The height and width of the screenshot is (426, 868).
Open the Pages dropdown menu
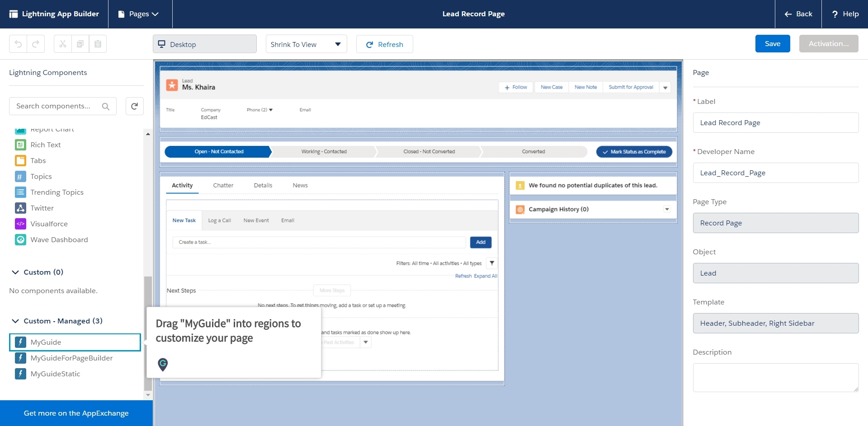pos(138,14)
